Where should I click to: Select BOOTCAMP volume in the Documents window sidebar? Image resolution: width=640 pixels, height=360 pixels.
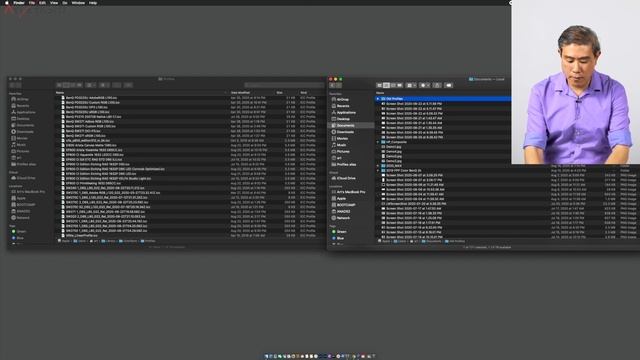coord(344,205)
